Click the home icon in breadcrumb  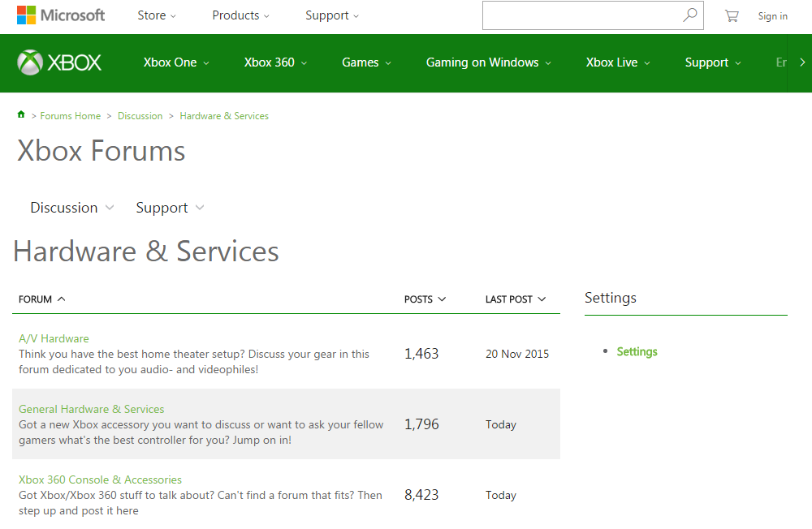(21, 115)
